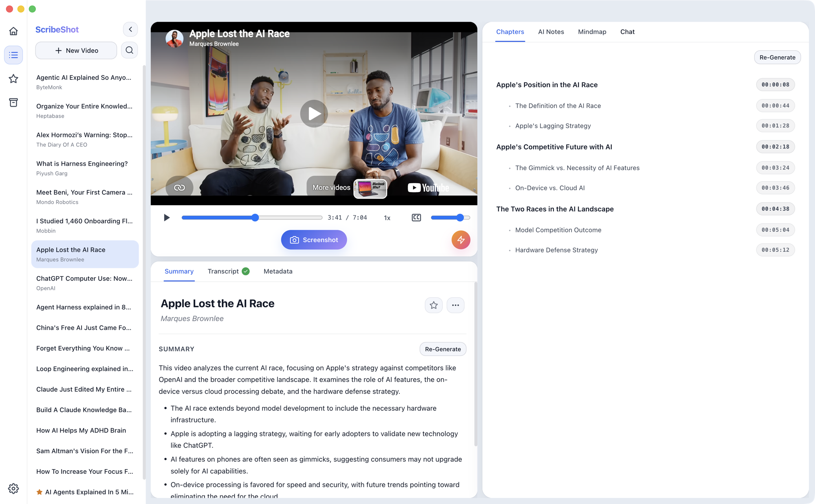Viewport: 815px width, 504px height.
Task: Jump to timestamp 00:03:24
Action: (775, 168)
